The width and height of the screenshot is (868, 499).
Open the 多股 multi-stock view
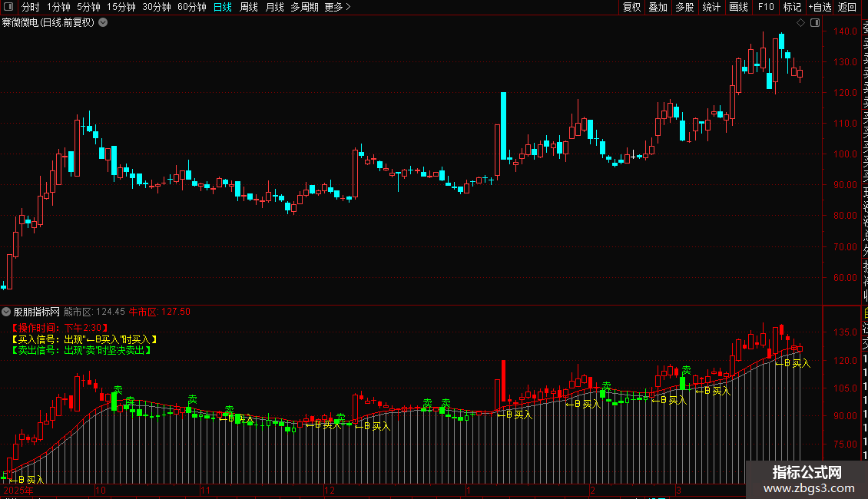684,7
